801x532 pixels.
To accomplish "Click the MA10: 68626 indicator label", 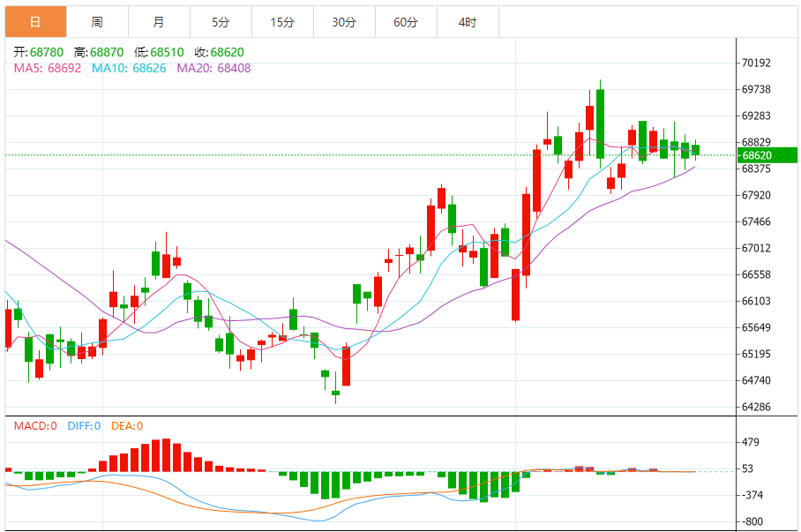I will pos(129,69).
